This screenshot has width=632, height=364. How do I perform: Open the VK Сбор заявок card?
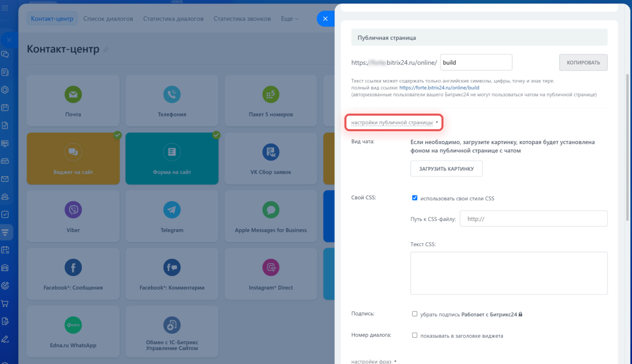tap(271, 158)
